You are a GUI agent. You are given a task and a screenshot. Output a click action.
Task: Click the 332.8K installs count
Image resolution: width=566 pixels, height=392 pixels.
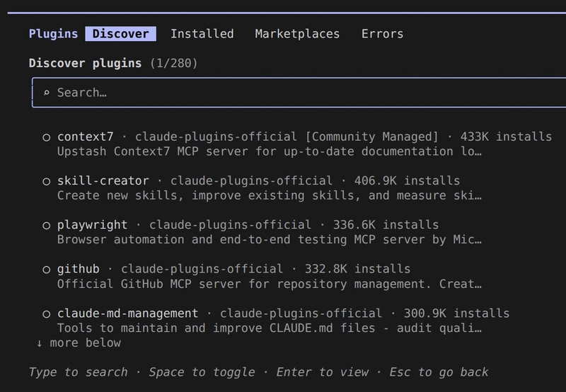[358, 270]
